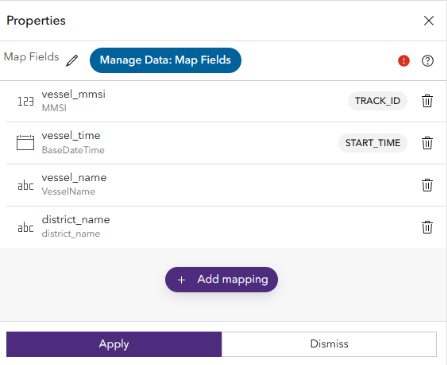Screen dimensions: 447x365
Task: Click the TRACK_ID tag
Action: [377, 101]
